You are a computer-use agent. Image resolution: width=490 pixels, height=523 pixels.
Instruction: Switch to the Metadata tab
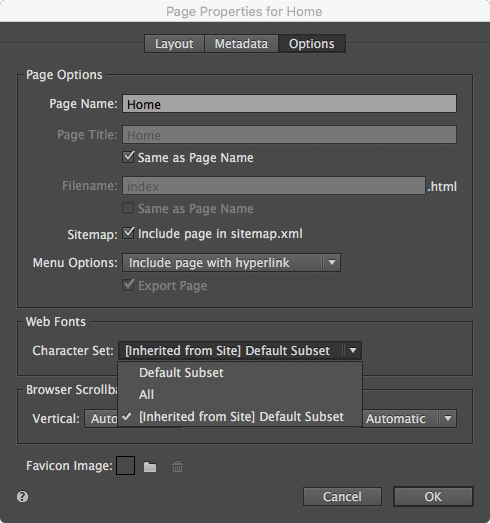point(241,44)
